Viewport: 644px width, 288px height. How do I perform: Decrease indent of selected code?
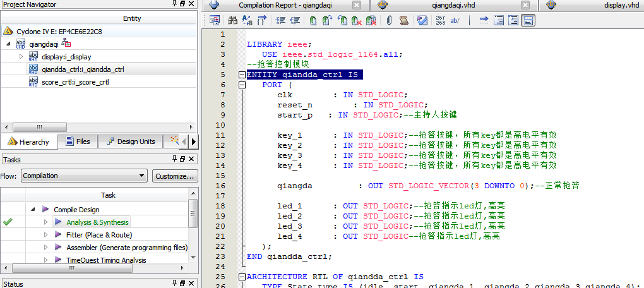click(x=295, y=20)
